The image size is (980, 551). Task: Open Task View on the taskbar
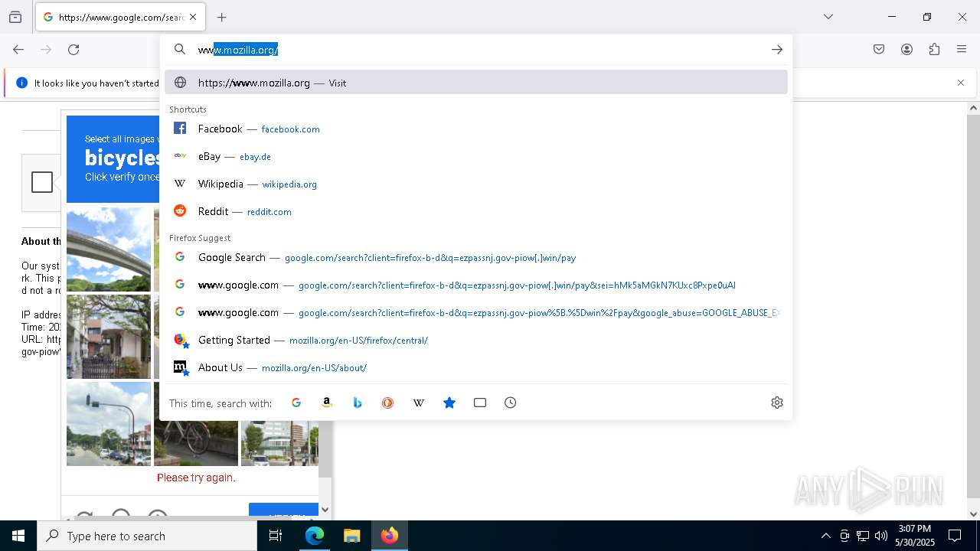276,536
